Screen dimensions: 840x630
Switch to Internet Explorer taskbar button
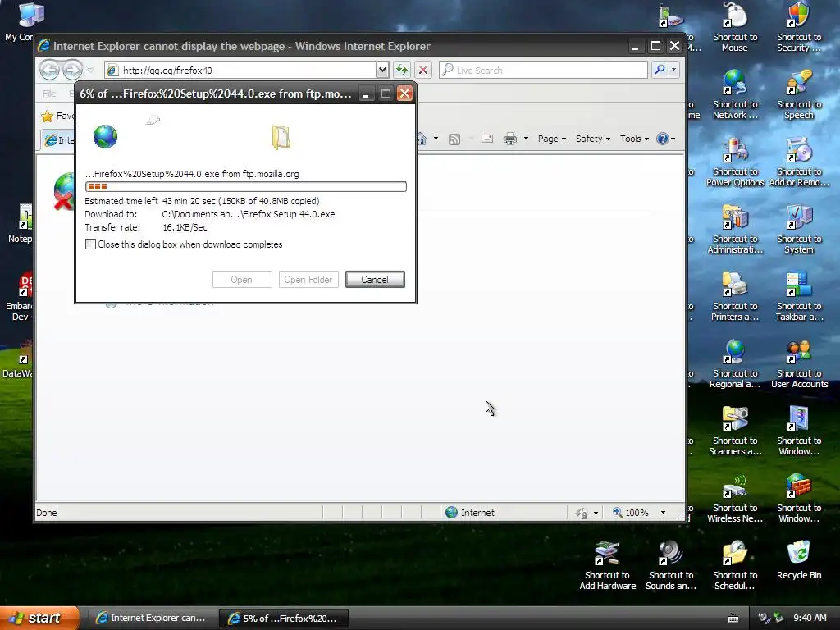[x=152, y=618]
